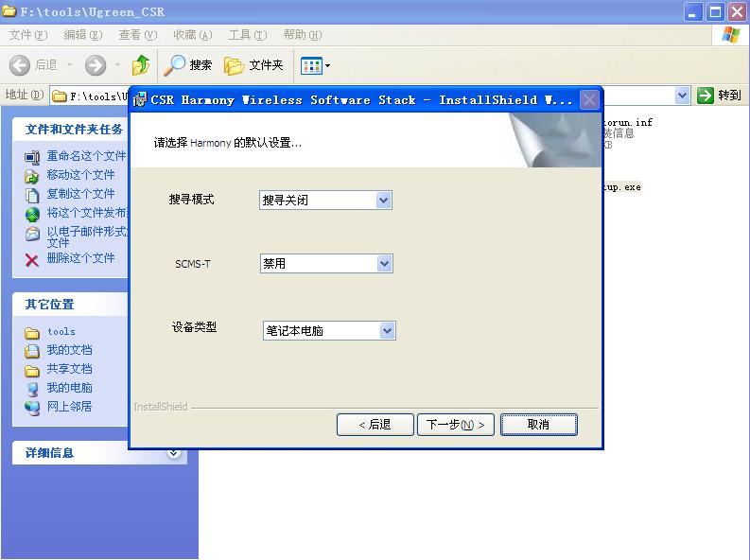Viewport: 750px width, 560px height.
Task: Click the 下一步(N) next button
Action: 456,425
